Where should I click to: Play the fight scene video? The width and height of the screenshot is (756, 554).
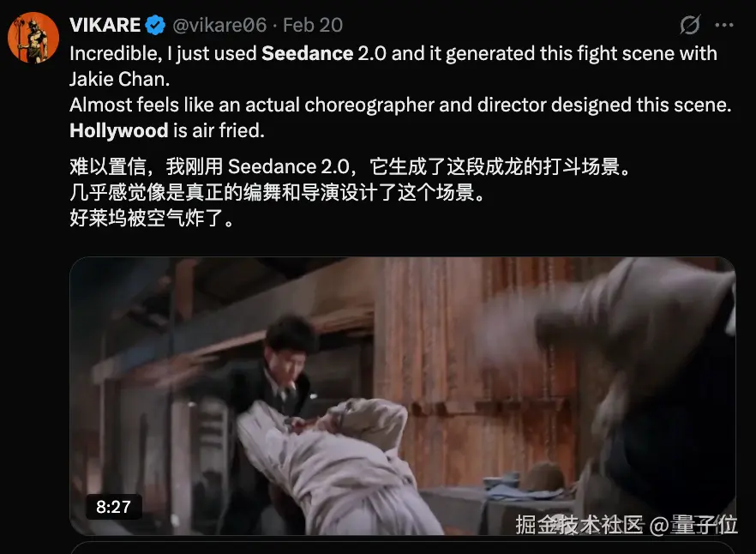pyautogui.click(x=403, y=395)
